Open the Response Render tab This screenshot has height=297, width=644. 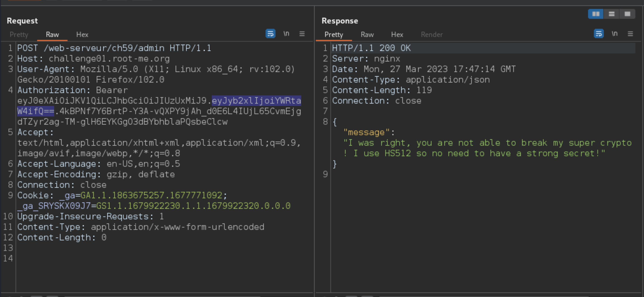[x=432, y=34]
